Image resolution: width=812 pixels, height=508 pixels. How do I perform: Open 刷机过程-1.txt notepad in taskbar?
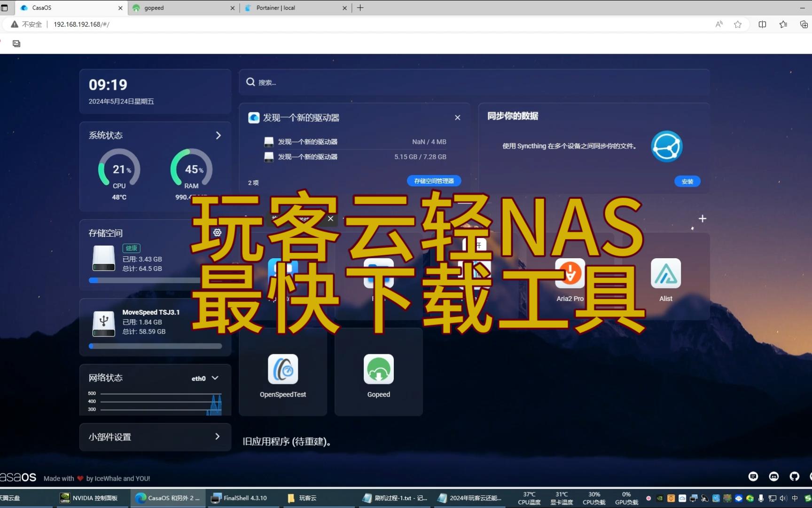395,498
